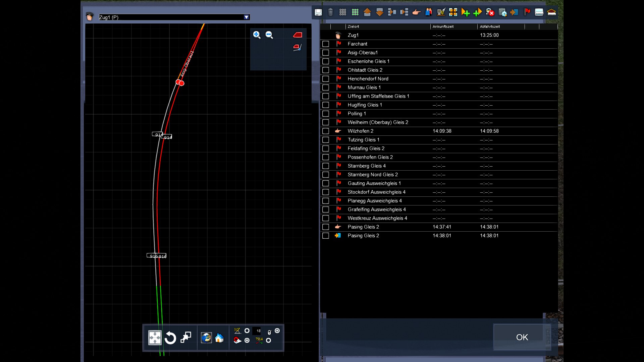
Task: Check the Wilzhofen 2 row checkbox
Action: click(325, 131)
